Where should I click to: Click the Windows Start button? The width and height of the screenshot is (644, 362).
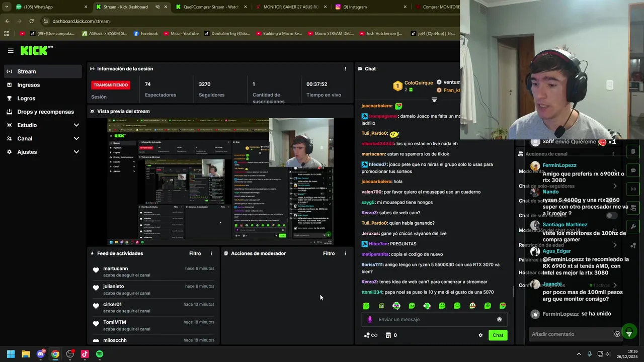pyautogui.click(x=11, y=354)
